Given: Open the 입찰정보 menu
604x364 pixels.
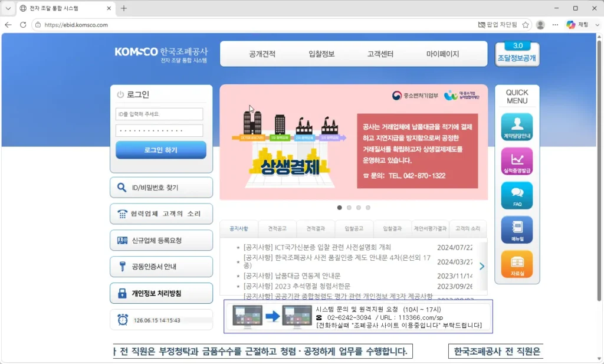Looking at the screenshot, I should 321,54.
